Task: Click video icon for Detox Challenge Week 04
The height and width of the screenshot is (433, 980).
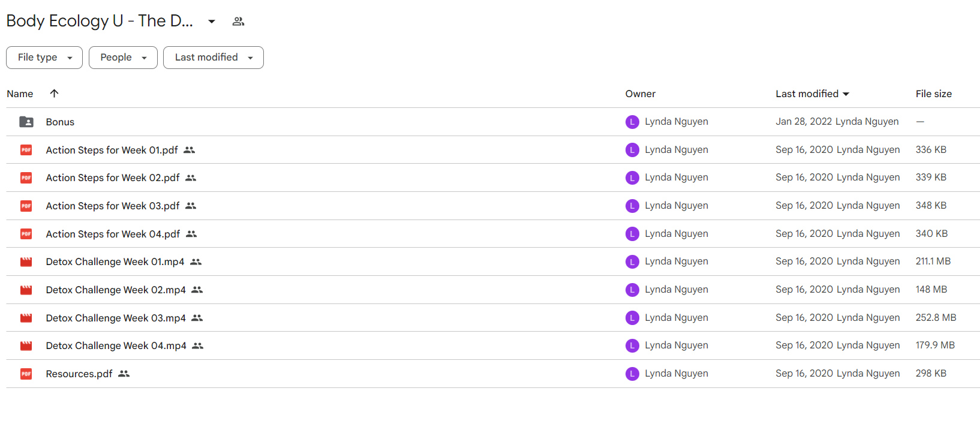Action: click(x=26, y=346)
